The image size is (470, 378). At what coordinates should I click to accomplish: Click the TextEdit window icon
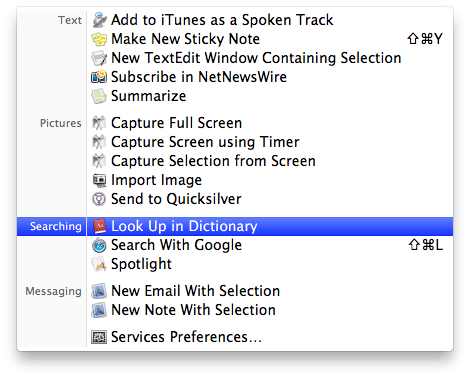click(99, 58)
